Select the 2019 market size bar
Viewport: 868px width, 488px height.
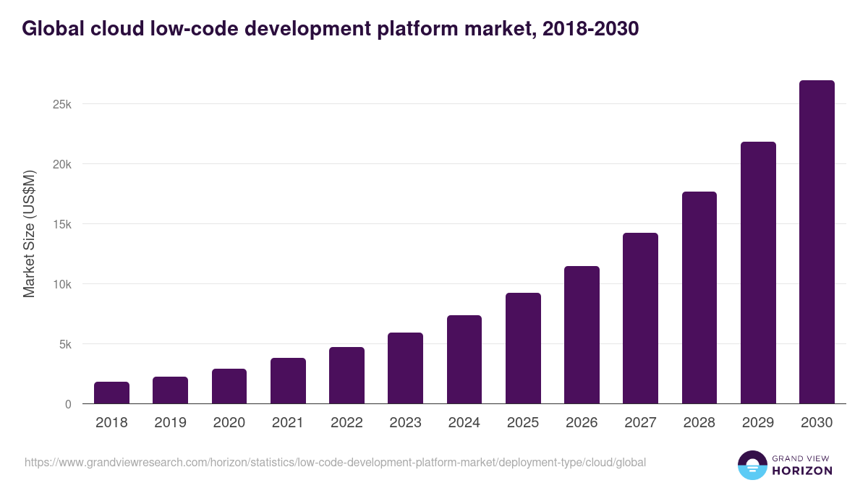click(x=170, y=390)
